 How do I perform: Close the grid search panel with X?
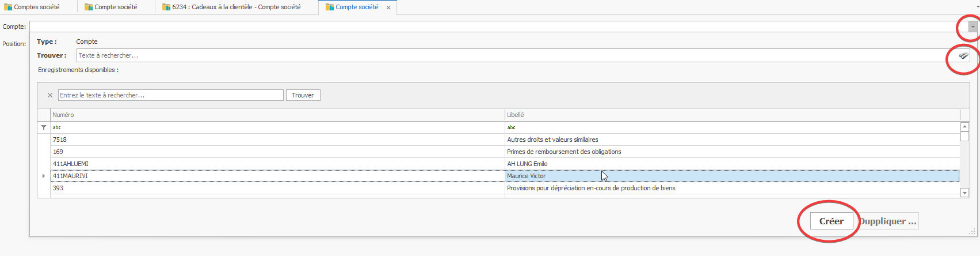[50, 95]
